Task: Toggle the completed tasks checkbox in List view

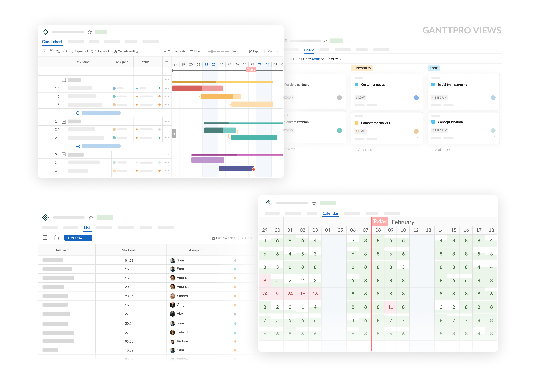Action: tap(45, 238)
